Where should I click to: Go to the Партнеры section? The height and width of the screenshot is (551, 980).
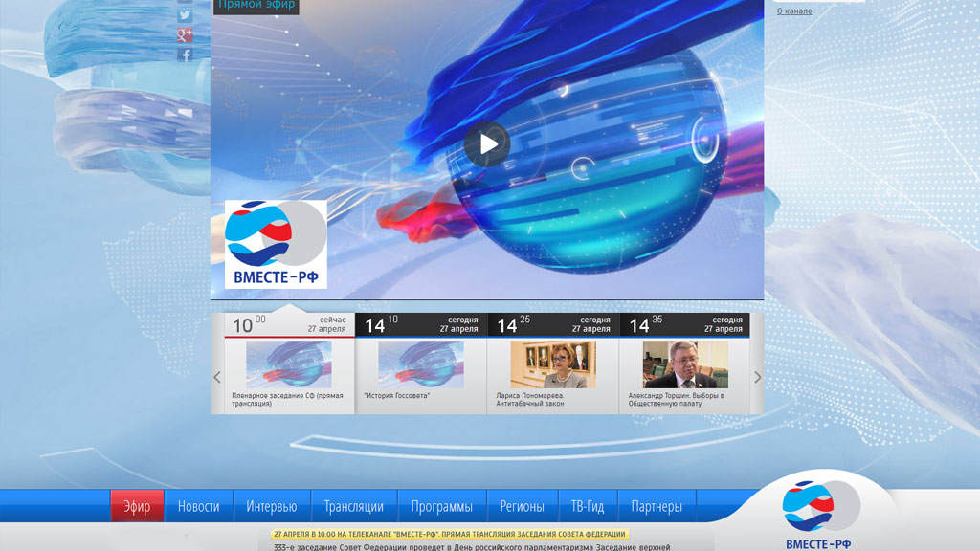coord(657,506)
